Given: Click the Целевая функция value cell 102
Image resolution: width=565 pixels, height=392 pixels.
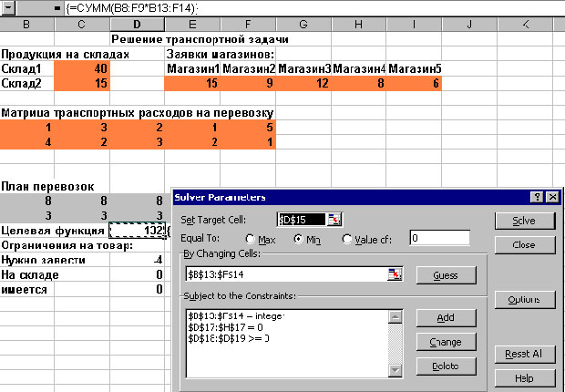Looking at the screenshot, I should click(137, 231).
